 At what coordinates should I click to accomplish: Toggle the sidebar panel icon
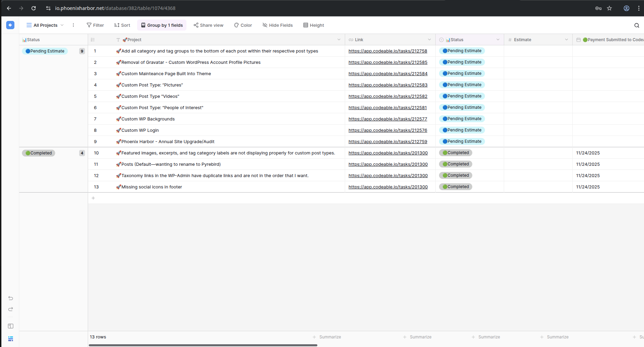tap(11, 326)
